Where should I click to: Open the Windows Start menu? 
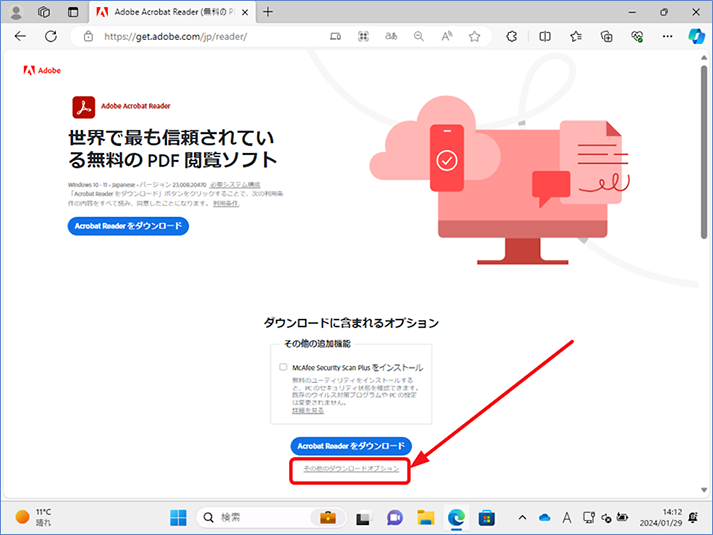178,518
